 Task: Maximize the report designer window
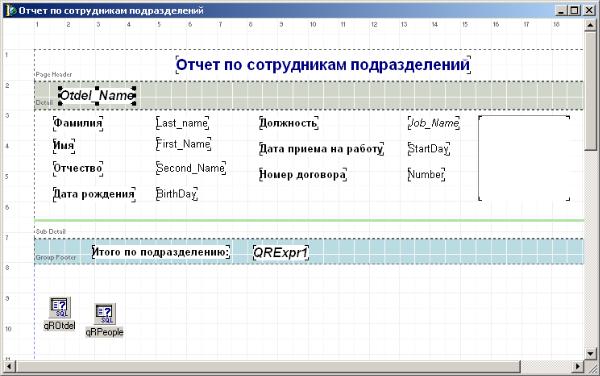tap(574, 10)
